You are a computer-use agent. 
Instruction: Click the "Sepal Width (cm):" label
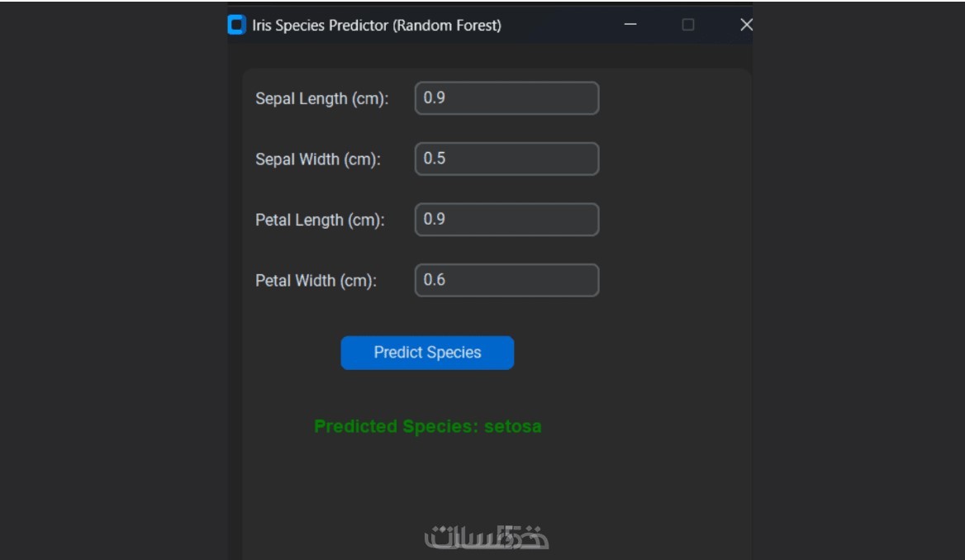coord(318,159)
